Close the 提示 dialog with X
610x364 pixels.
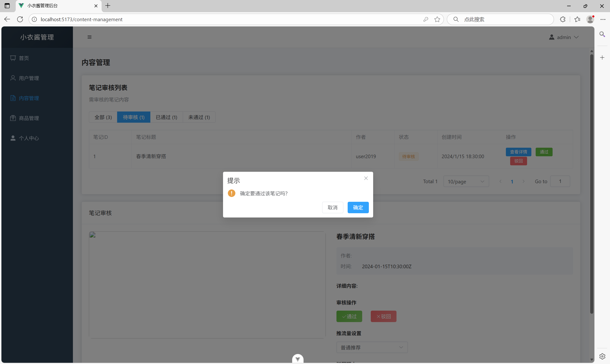(x=366, y=178)
